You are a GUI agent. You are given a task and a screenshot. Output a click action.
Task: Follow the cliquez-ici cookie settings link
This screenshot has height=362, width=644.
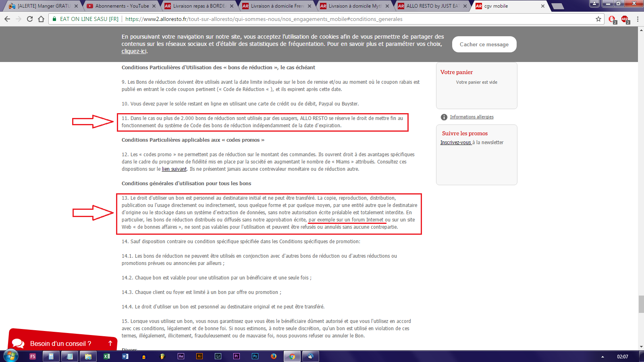click(134, 51)
